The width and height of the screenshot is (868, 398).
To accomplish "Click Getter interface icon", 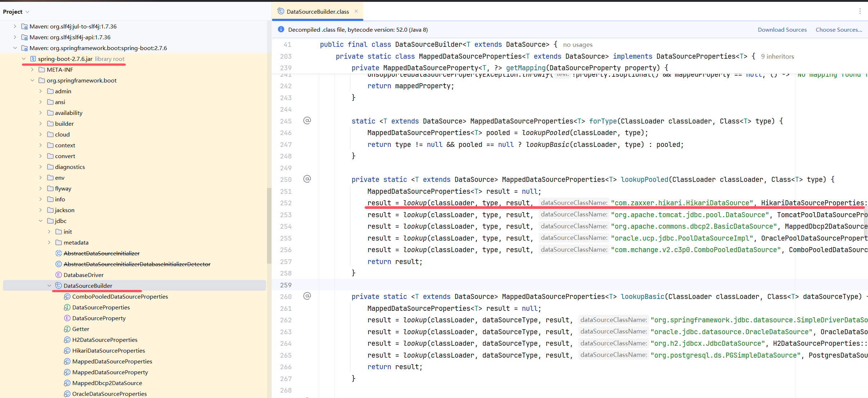I will (x=67, y=329).
